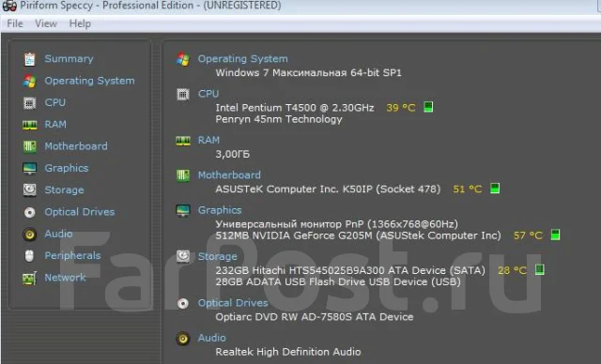Click the CPU chip icon in sidebar

tap(29, 102)
